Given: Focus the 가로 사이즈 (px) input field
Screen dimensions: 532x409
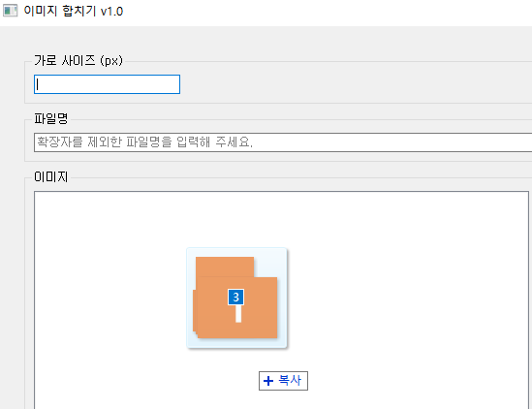Looking at the screenshot, I should click(x=107, y=84).
